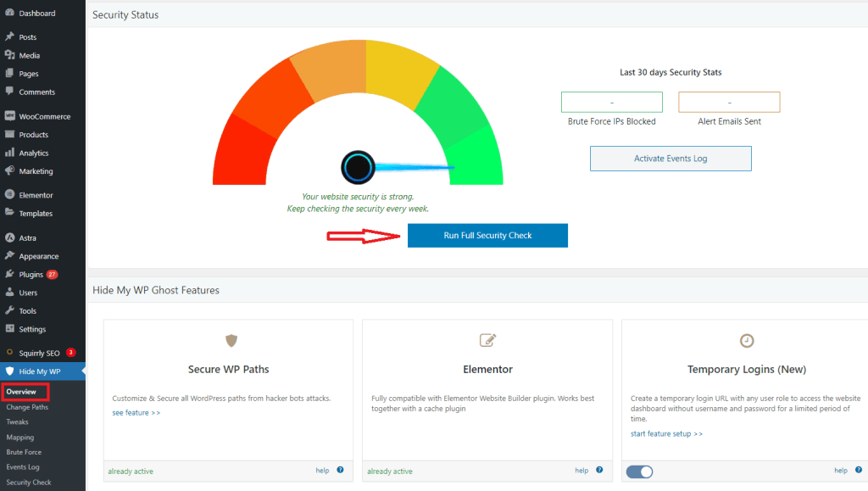Click the Astra logo icon

9,237
